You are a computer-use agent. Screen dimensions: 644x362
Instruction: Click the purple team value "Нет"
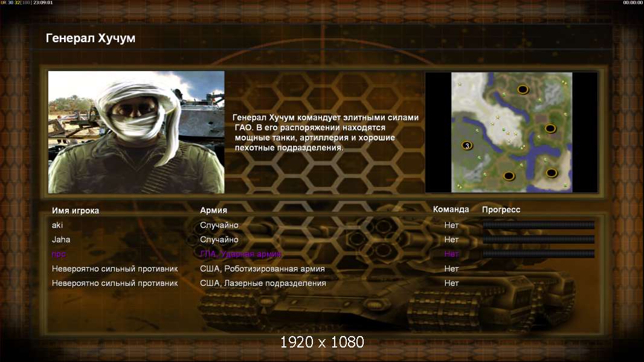[x=451, y=254]
